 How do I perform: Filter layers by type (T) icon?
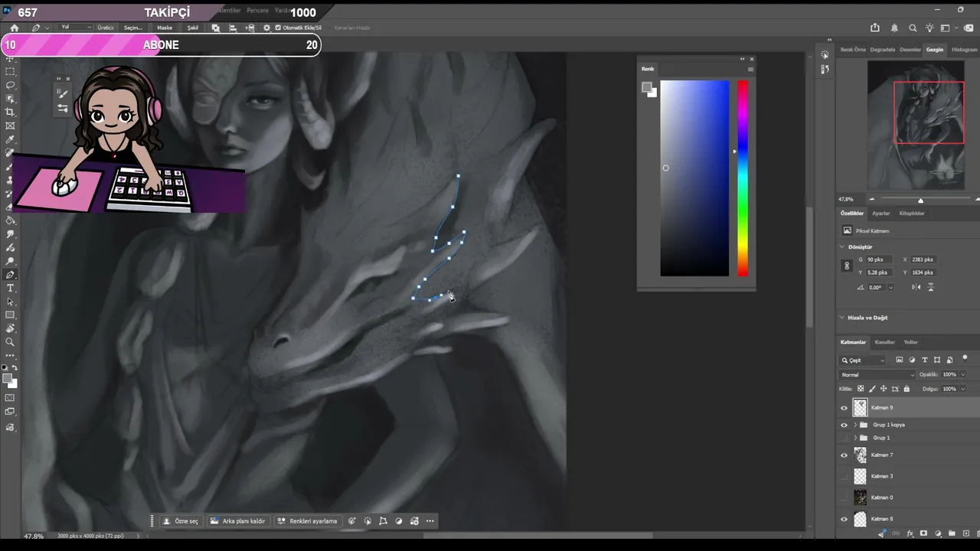coord(925,360)
